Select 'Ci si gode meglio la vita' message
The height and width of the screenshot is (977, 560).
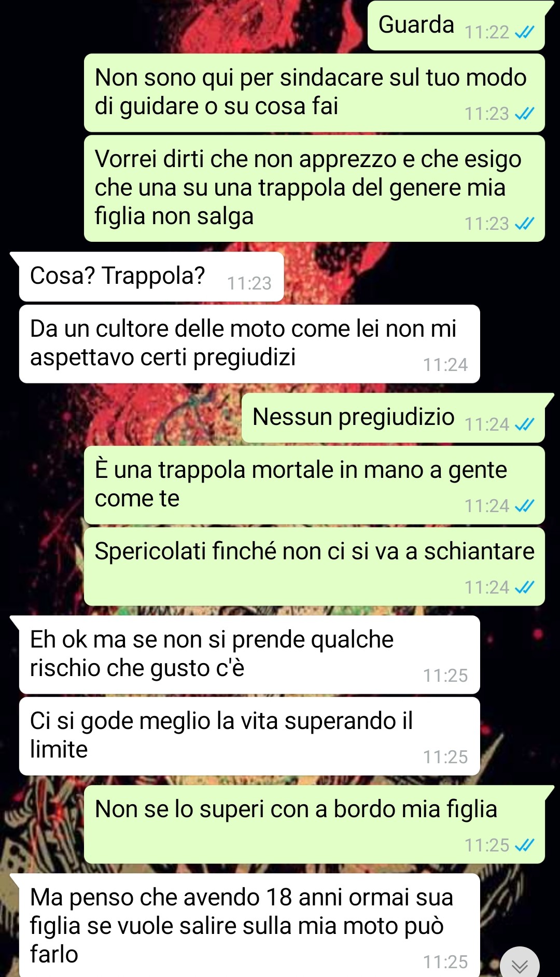click(249, 736)
